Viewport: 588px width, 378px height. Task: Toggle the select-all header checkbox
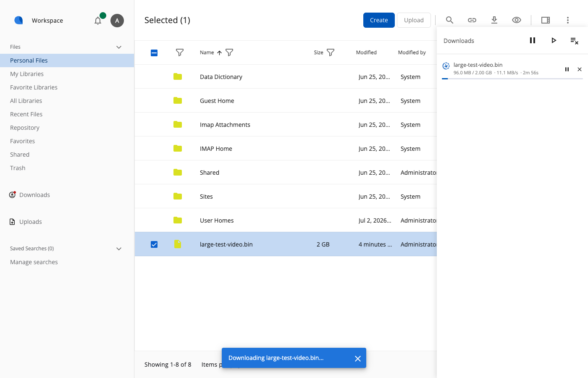(154, 52)
